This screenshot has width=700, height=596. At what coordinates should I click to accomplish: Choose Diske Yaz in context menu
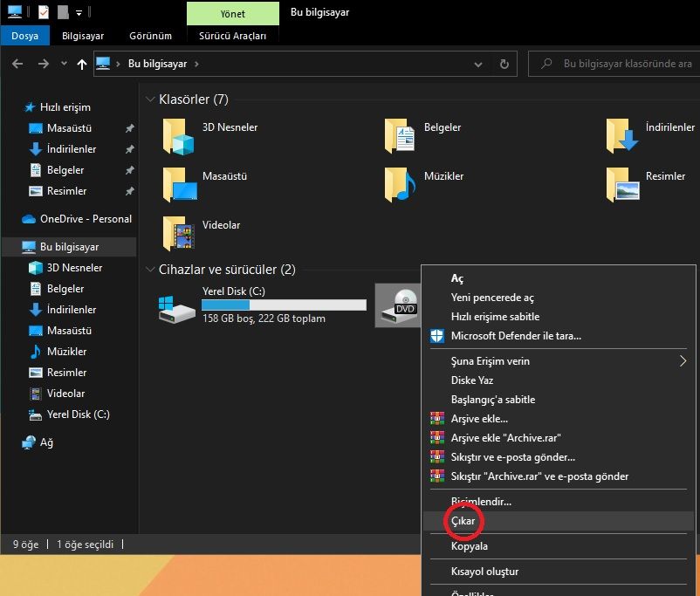point(558,380)
